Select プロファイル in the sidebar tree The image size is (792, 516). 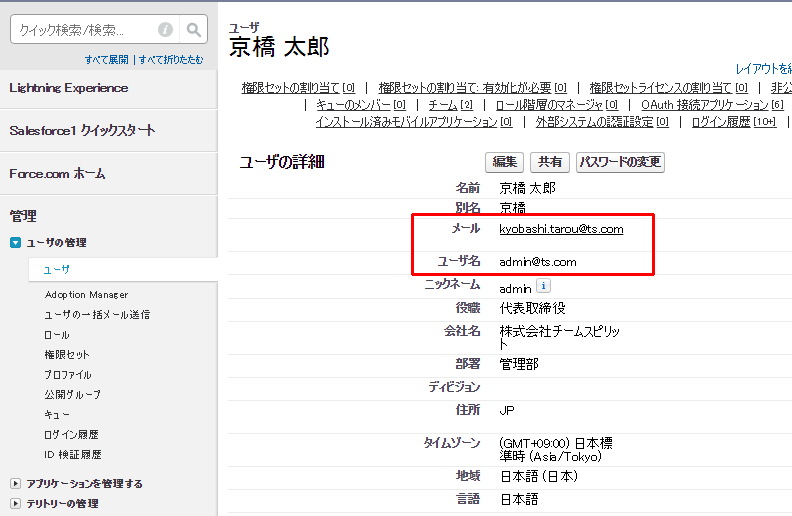tap(68, 374)
